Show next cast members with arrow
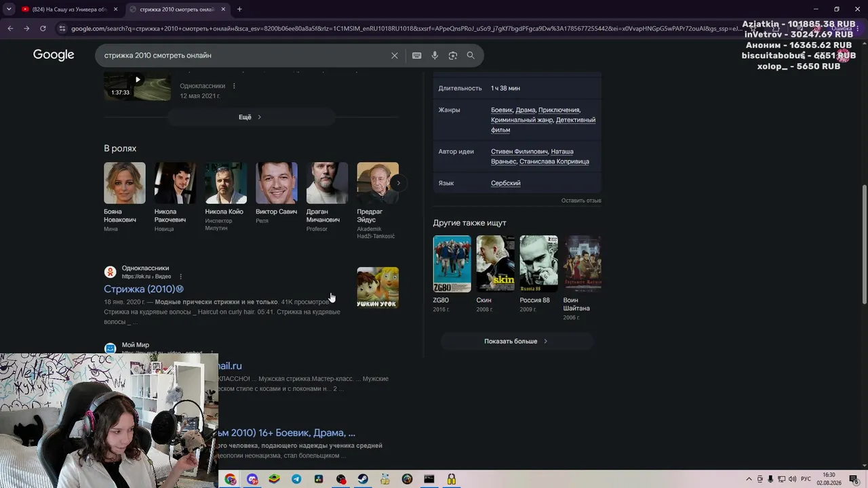The height and width of the screenshot is (488, 868). [399, 183]
